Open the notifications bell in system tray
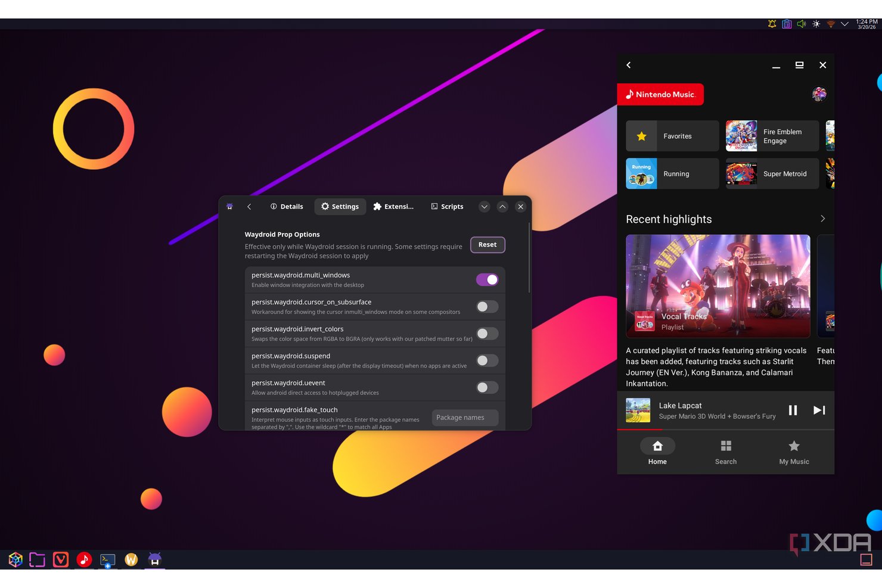The height and width of the screenshot is (588, 882). (x=772, y=24)
